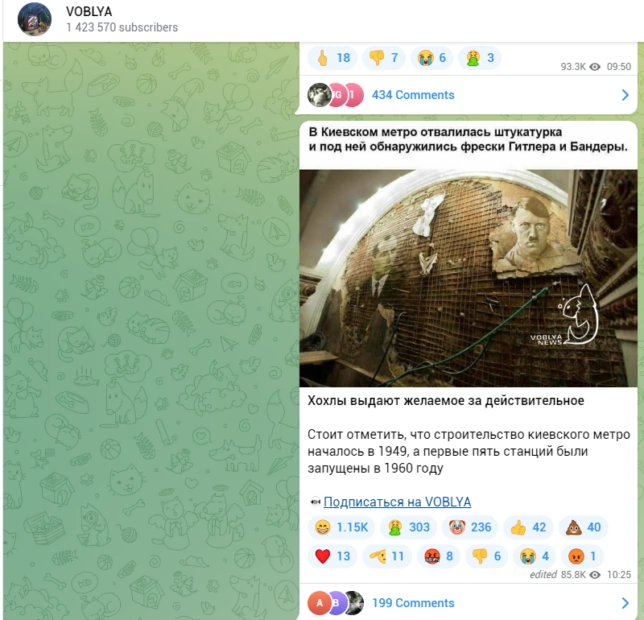Screen dimensions: 644x620
Task: Add thumbs up reaction showing 42
Action: (528, 527)
